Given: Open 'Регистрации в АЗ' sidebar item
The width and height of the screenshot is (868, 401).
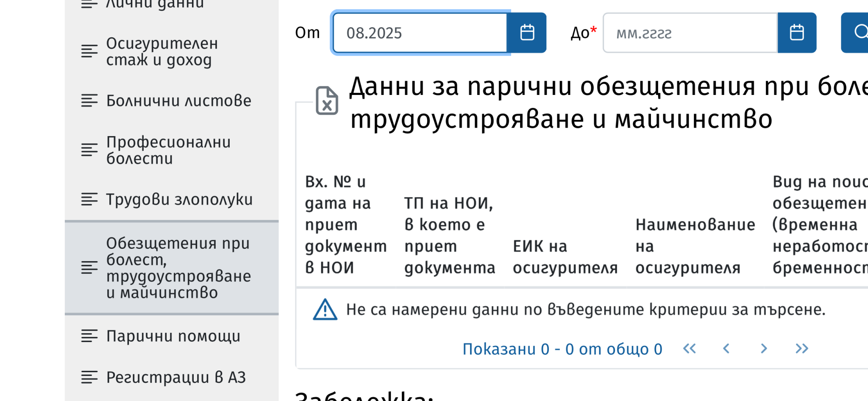Looking at the screenshot, I should coord(175,377).
